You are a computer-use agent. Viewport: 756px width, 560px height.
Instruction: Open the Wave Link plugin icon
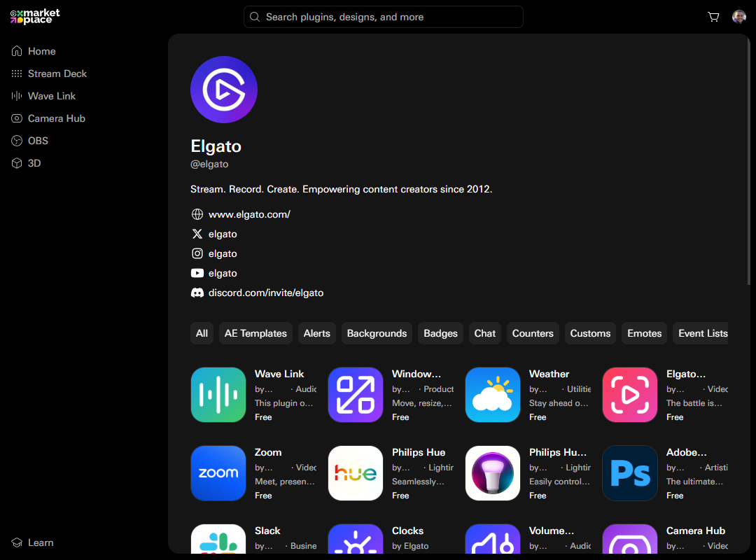pyautogui.click(x=218, y=395)
